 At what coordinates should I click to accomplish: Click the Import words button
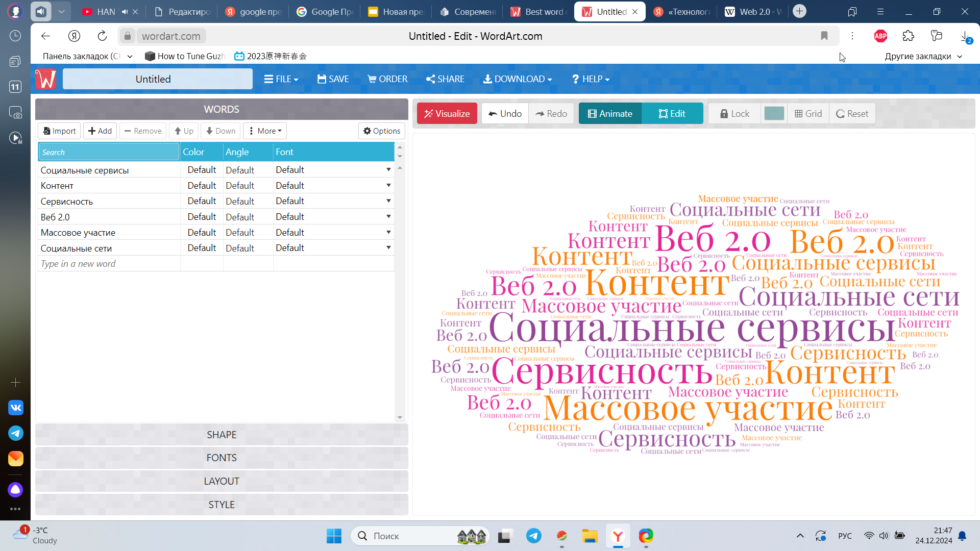pos(59,131)
